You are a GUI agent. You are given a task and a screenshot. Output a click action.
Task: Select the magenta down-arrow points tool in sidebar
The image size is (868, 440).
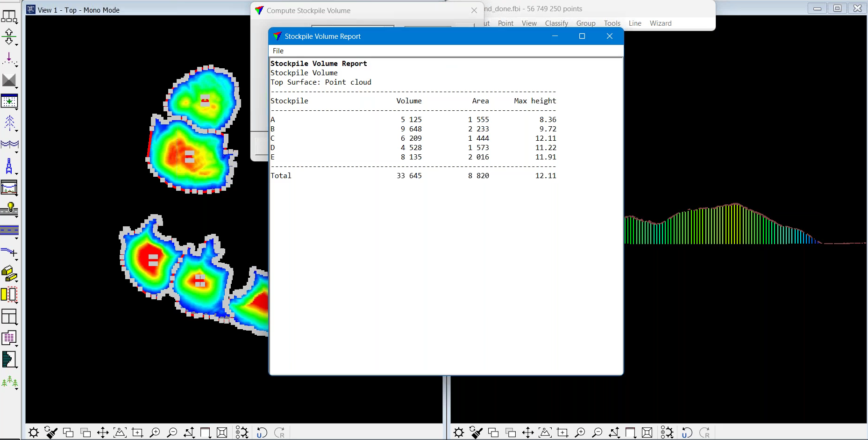pyautogui.click(x=9, y=59)
